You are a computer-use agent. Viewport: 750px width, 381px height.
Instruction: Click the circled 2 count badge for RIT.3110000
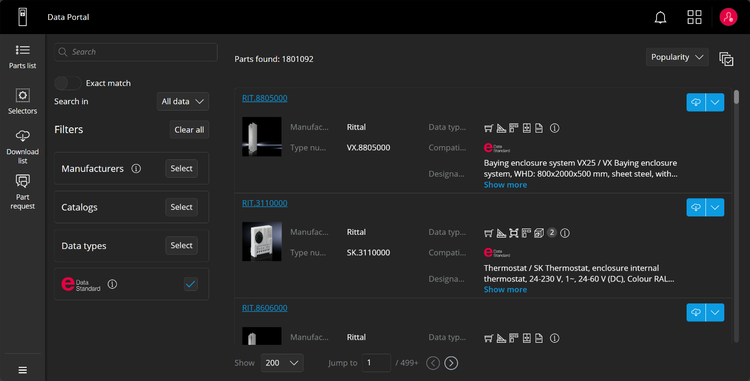[551, 232]
